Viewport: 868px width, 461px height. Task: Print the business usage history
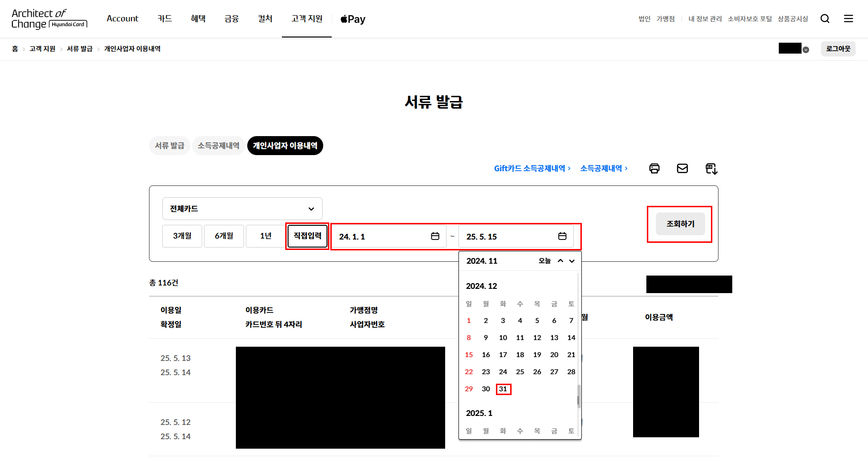pyautogui.click(x=654, y=168)
